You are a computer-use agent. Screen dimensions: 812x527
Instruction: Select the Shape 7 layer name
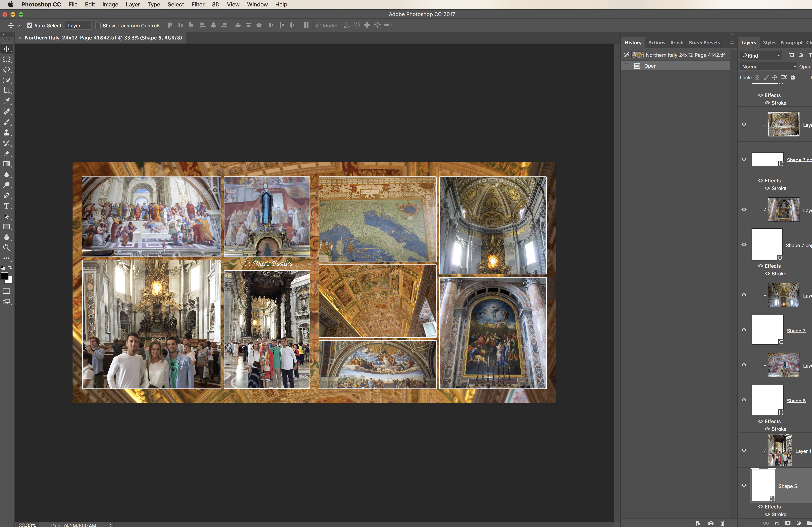[796, 331]
